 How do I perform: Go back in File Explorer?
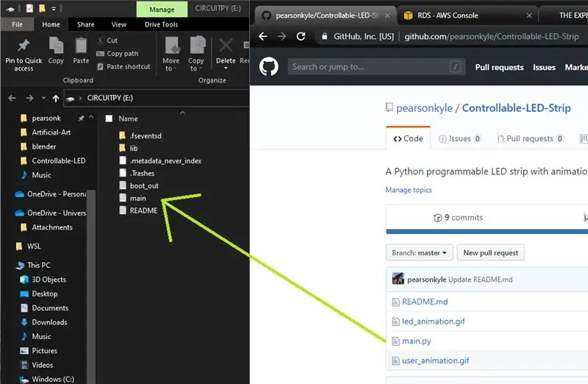(x=12, y=98)
